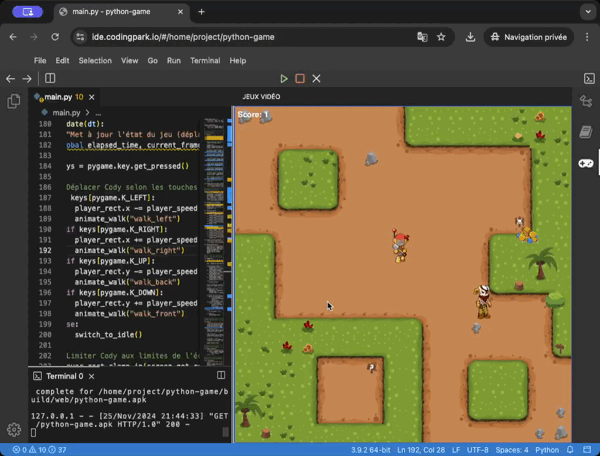Open the Explorer files icon in sidebar
The height and width of the screenshot is (456, 600).
[x=14, y=101]
